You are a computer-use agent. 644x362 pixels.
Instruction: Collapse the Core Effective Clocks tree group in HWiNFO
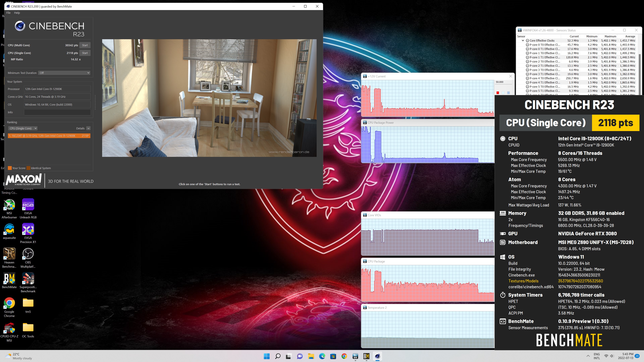point(523,40)
